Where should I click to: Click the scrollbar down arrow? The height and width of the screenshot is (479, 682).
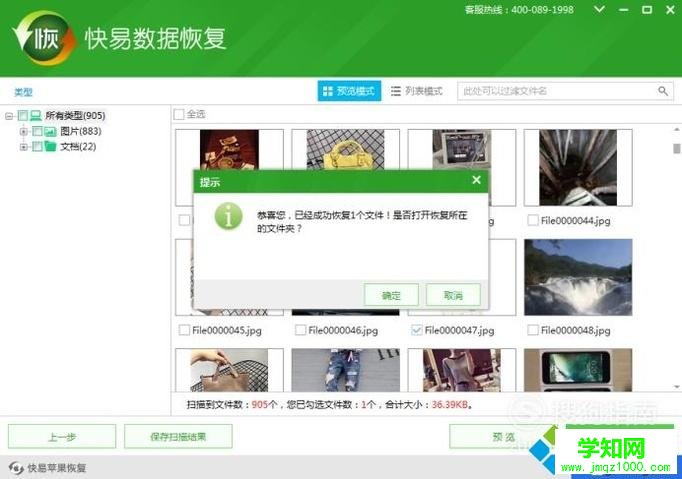(x=676, y=386)
